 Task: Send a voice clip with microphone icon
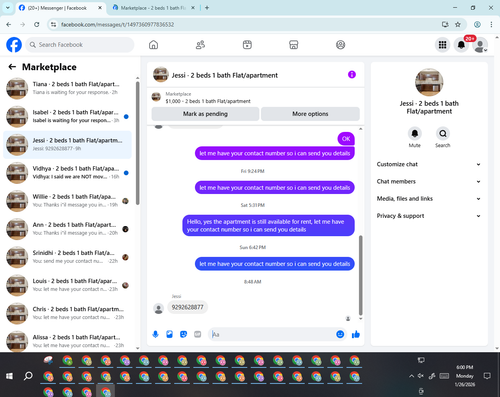click(x=155, y=334)
